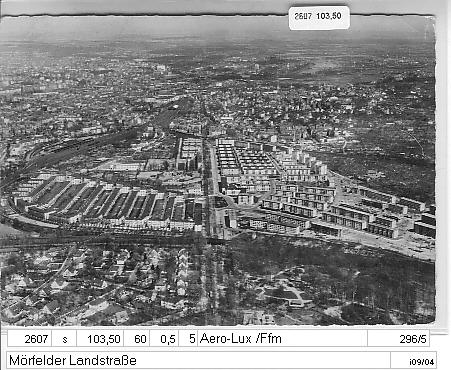Select the 296/5 reference cell

tap(399, 339)
